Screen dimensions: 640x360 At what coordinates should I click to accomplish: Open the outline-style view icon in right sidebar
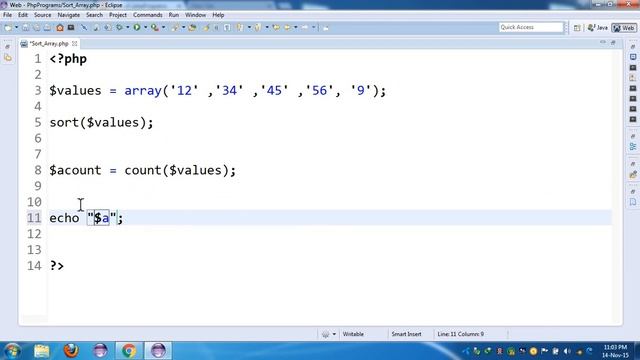[x=633, y=147]
